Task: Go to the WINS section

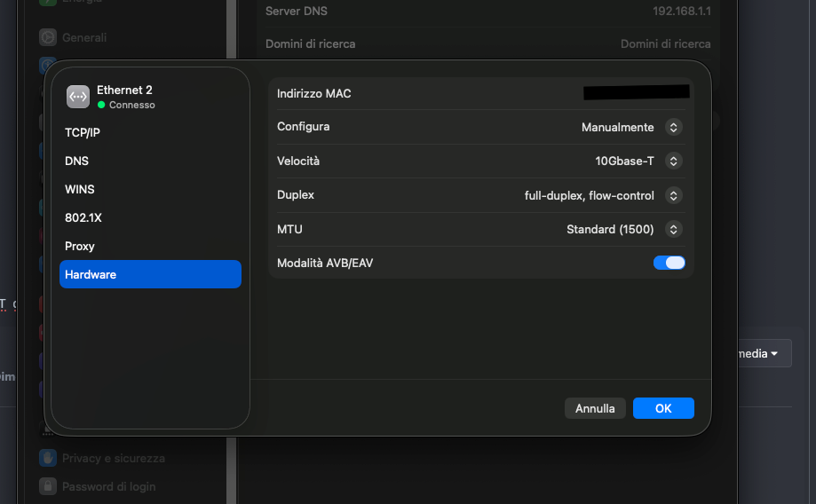Action: 80,189
